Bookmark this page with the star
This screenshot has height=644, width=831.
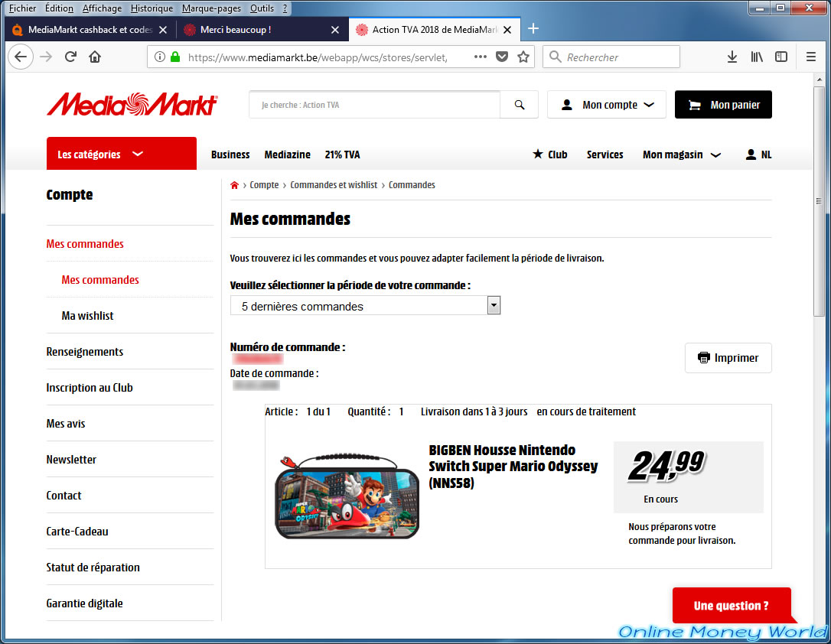click(523, 57)
